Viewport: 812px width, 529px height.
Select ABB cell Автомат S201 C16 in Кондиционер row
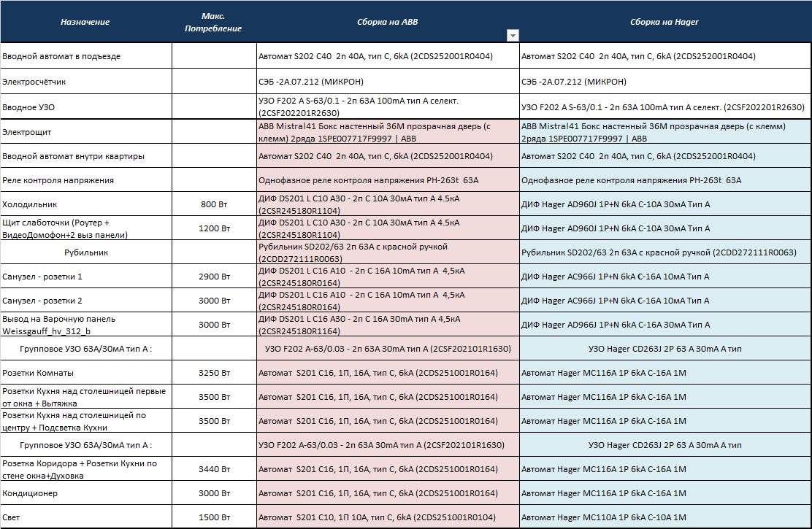pyautogui.click(x=388, y=493)
